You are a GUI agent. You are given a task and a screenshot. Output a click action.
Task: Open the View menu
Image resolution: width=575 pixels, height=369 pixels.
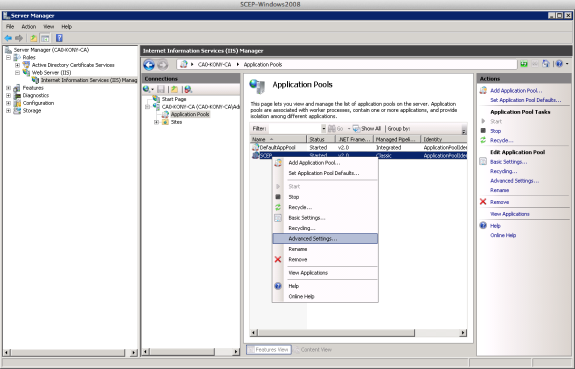(x=48, y=26)
